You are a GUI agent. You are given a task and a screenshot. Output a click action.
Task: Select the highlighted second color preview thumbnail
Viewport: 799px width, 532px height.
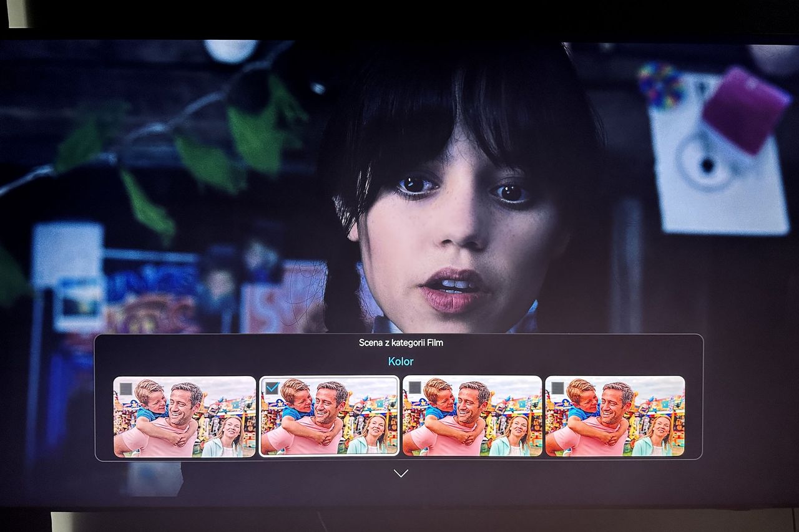[329, 415]
